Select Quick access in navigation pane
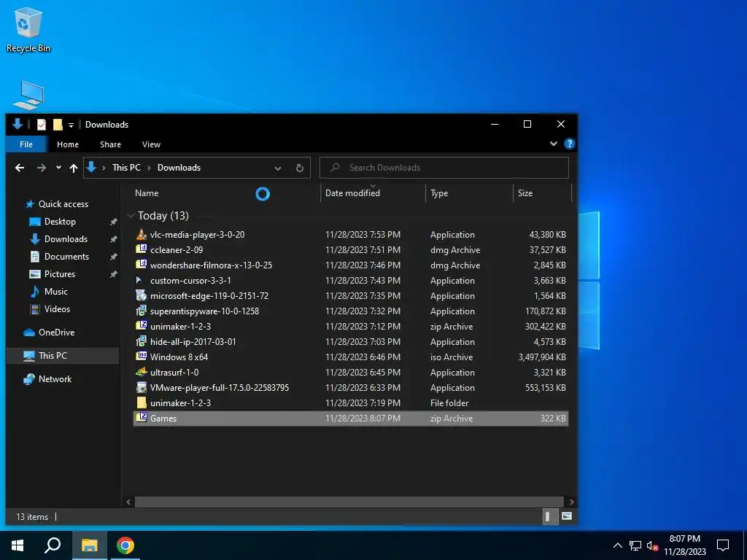Image resolution: width=747 pixels, height=560 pixels. [x=63, y=204]
